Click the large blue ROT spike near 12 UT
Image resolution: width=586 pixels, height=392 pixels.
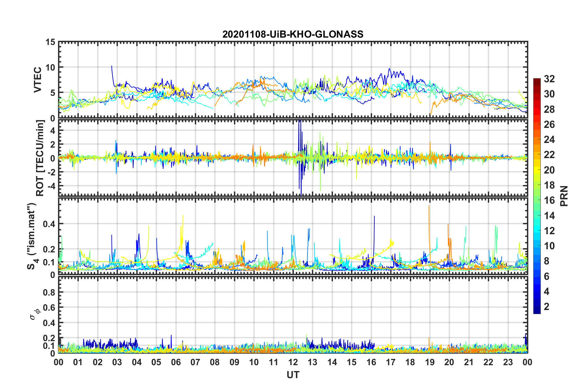pyautogui.click(x=300, y=157)
